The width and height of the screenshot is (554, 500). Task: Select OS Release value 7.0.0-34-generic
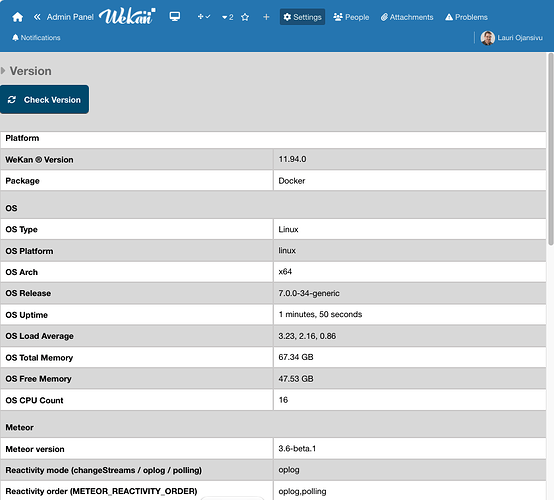tap(309, 293)
